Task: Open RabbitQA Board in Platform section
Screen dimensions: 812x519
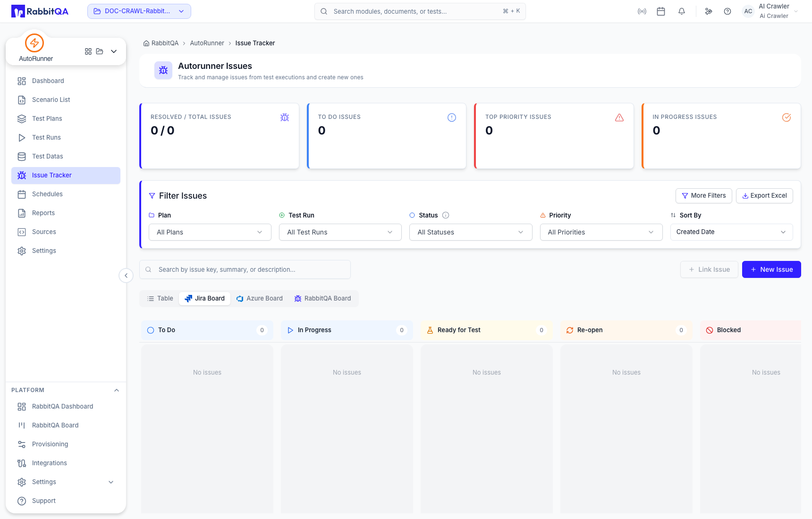Action: (66, 426)
